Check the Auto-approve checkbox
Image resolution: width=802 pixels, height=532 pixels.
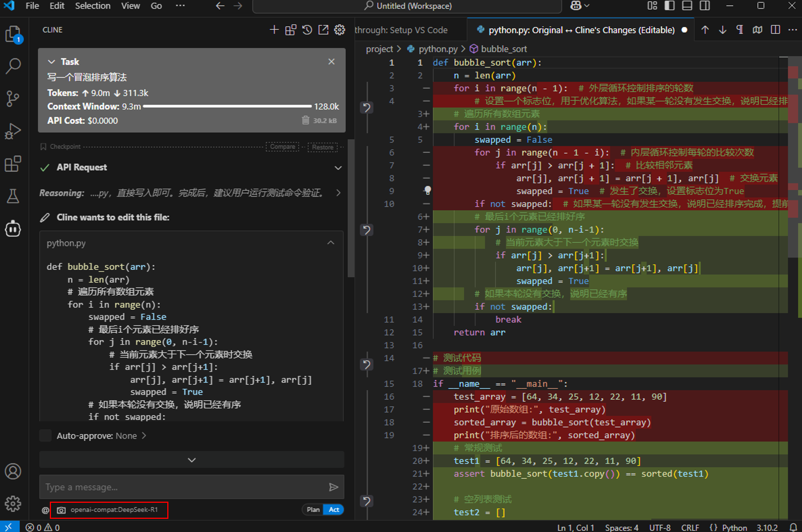[x=46, y=436]
